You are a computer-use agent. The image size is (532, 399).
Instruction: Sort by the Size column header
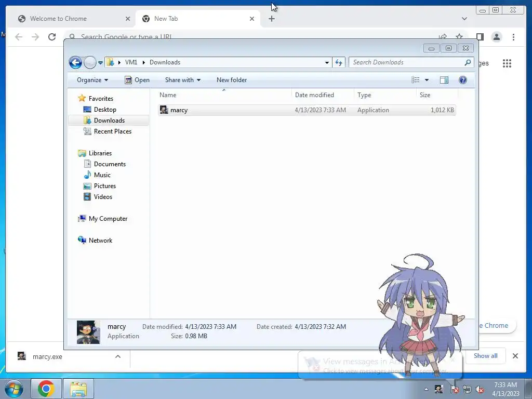pos(437,95)
